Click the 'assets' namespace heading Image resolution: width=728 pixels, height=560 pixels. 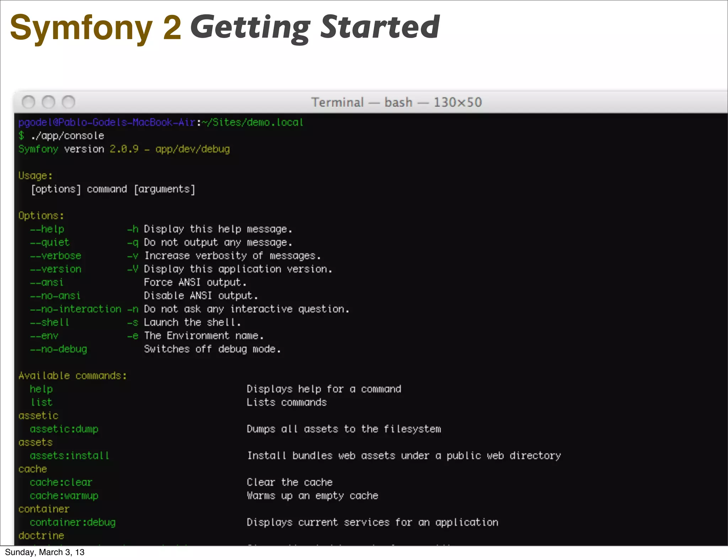(36, 442)
